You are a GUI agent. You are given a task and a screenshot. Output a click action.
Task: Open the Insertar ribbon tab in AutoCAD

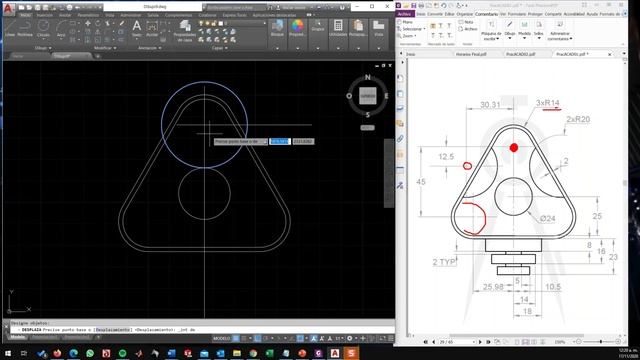[44, 15]
